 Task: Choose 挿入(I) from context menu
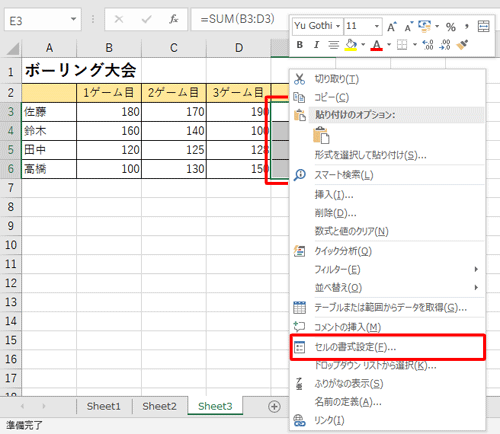point(387,195)
